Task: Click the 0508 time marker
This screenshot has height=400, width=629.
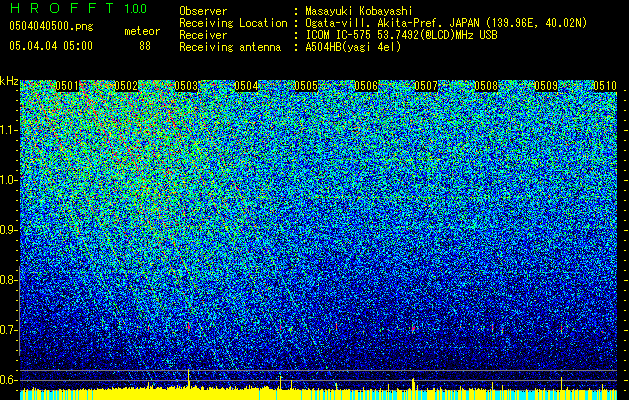Action: 486,86
